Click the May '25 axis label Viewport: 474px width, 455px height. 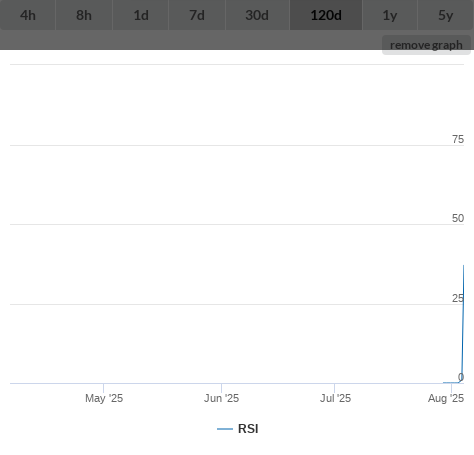[104, 398]
